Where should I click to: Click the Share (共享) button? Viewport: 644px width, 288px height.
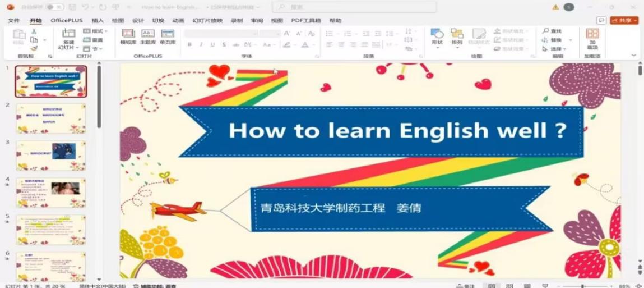pyautogui.click(x=624, y=20)
